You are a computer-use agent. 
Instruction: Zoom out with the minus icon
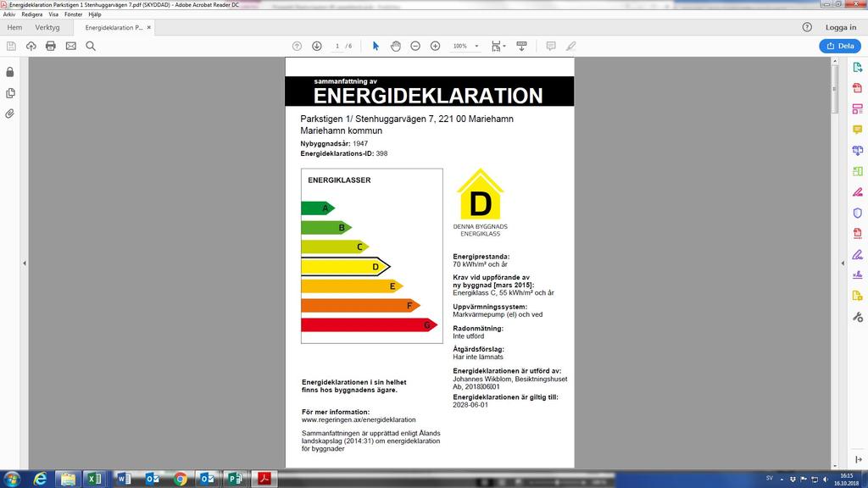(415, 46)
